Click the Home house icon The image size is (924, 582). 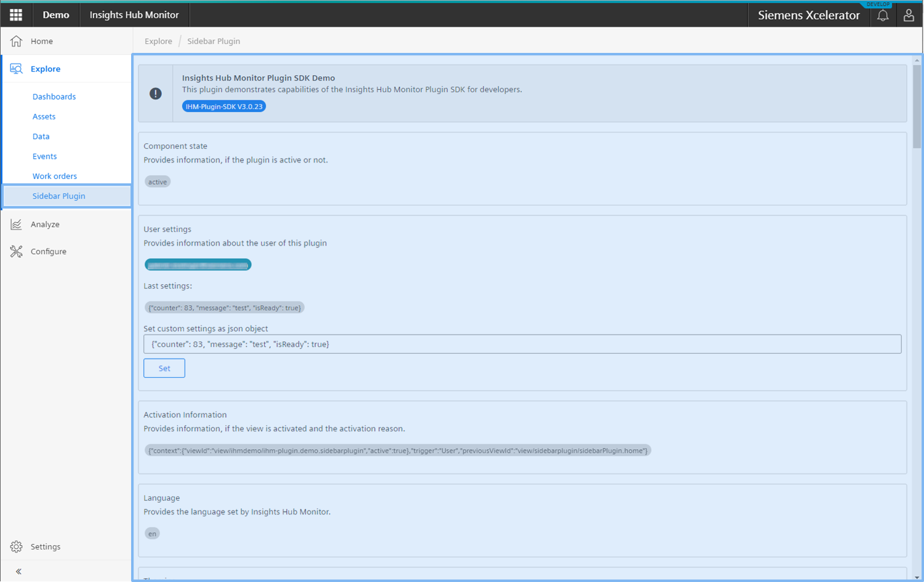coord(16,41)
